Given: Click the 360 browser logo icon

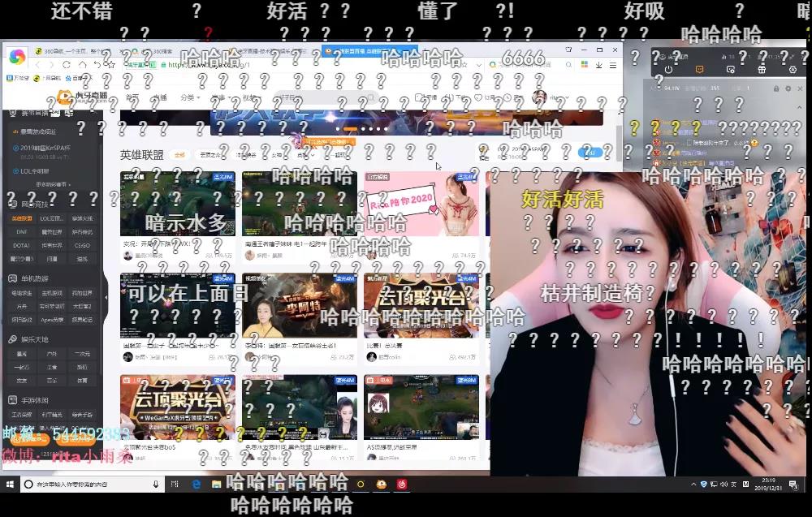Looking at the screenshot, I should click(16, 56).
